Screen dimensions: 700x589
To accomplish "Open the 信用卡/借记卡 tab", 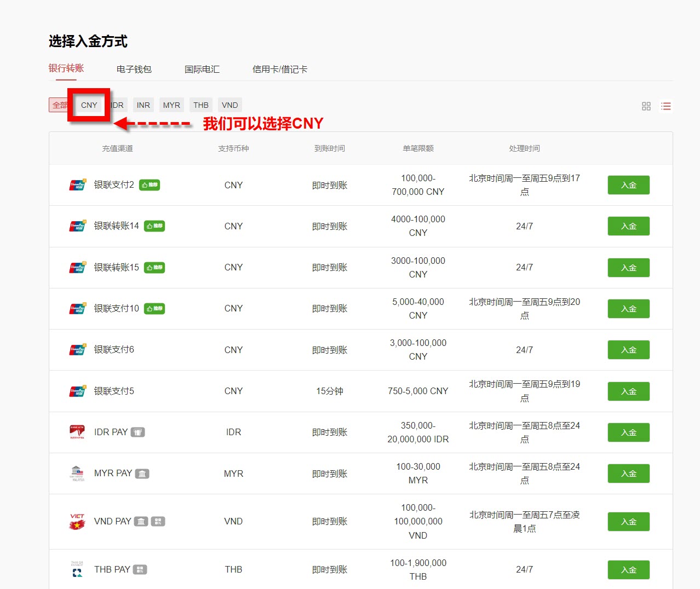I will [280, 70].
